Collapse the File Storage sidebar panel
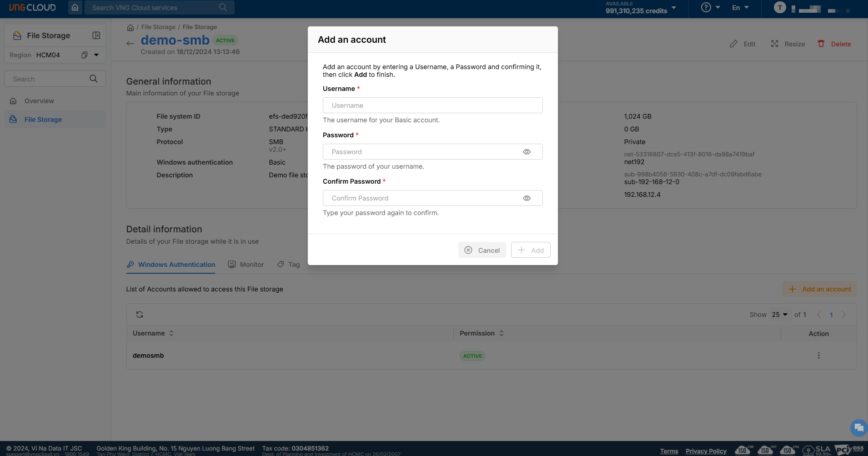This screenshot has height=456, width=868. [x=96, y=35]
